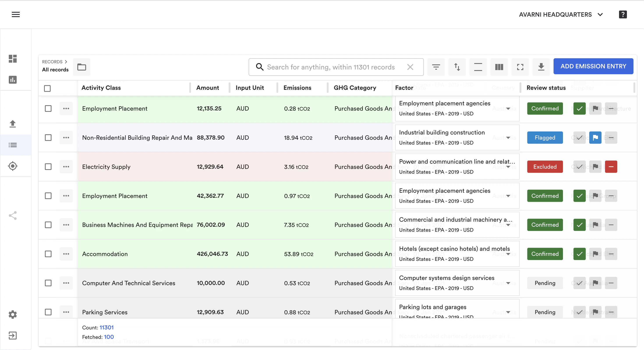
Task: Open three-dots menu for Parking Services row
Action: pos(66,312)
